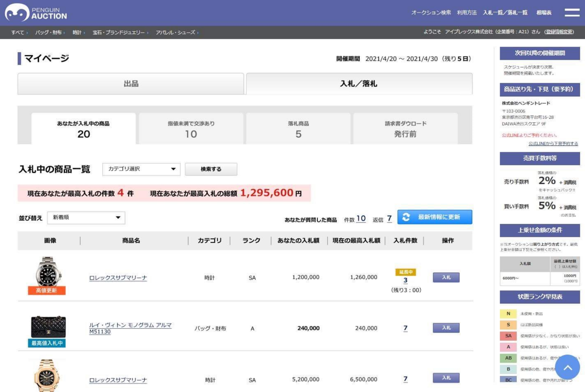
Task: Open the 新着順 sort dropdown
Action: pyautogui.click(x=86, y=218)
